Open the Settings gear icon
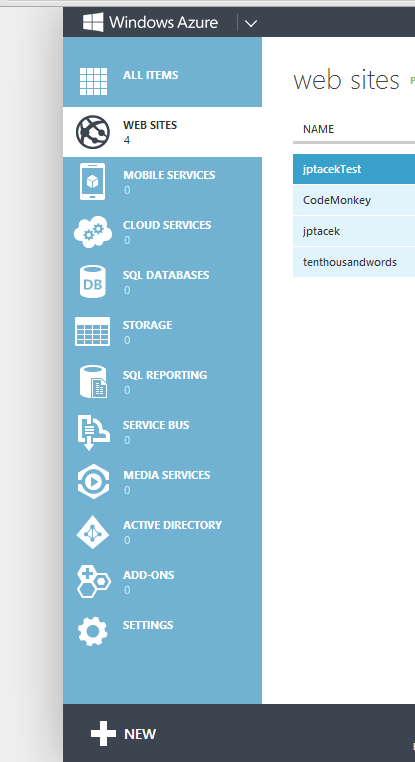This screenshot has height=762, width=415. (x=92, y=631)
